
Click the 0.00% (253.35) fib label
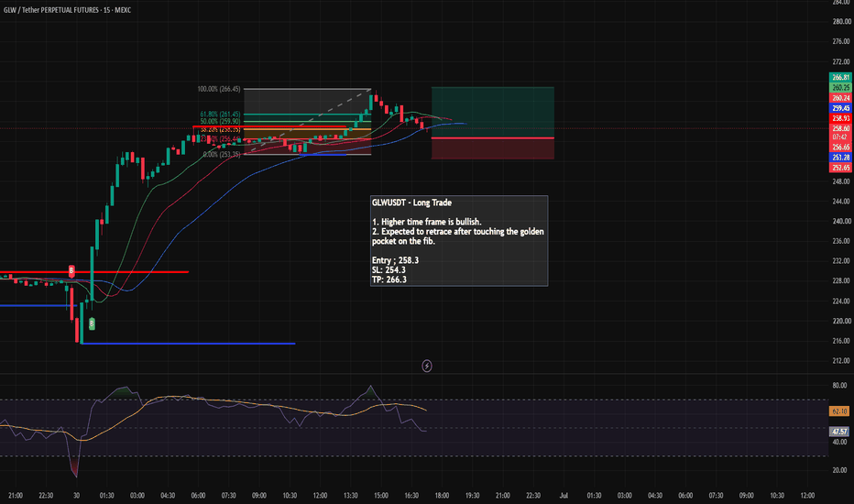pyautogui.click(x=221, y=155)
